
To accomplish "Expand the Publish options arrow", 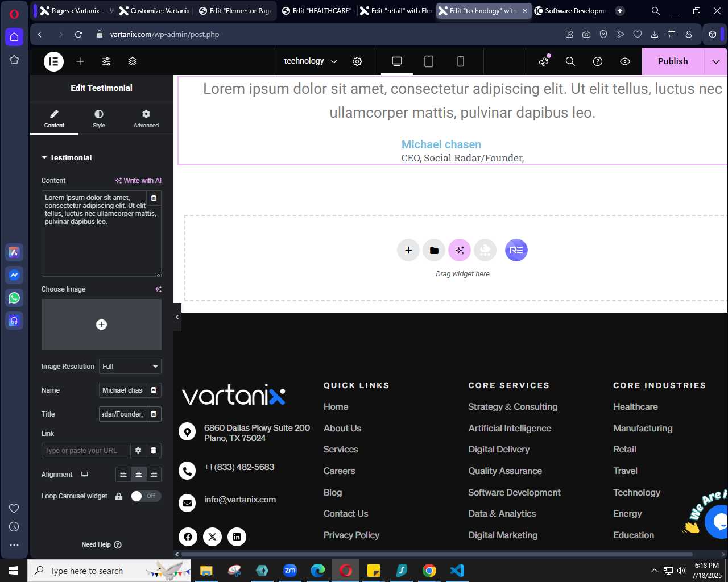I will click(x=716, y=61).
